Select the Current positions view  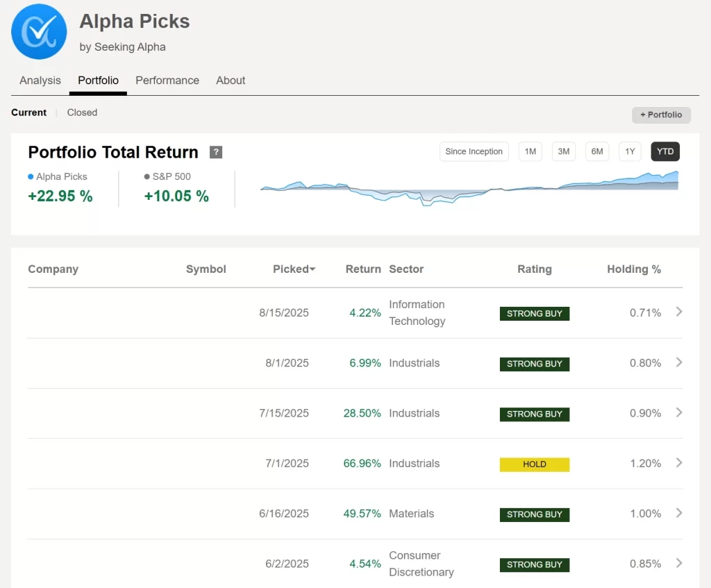(29, 112)
